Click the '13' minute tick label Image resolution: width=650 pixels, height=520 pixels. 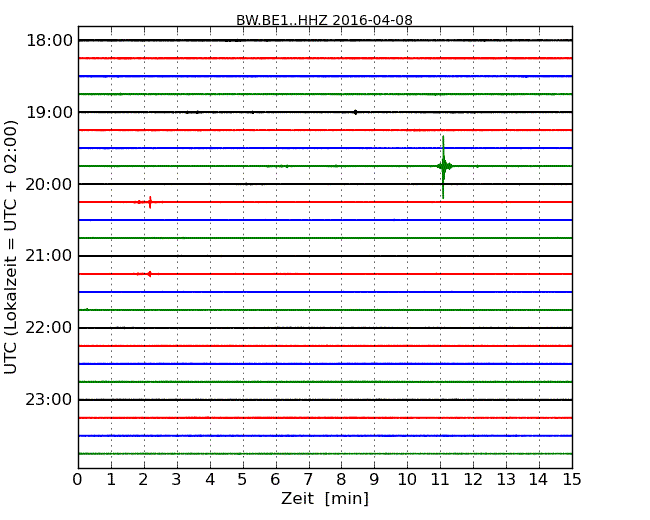pyautogui.click(x=506, y=480)
